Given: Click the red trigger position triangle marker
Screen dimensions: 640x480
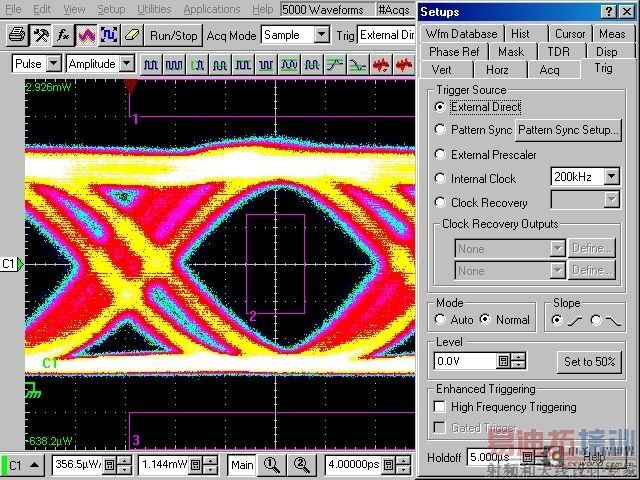Looking at the screenshot, I should tap(130, 86).
